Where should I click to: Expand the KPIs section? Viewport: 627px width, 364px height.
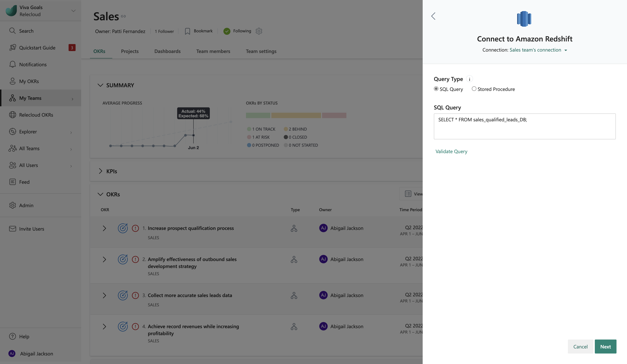pos(101,171)
